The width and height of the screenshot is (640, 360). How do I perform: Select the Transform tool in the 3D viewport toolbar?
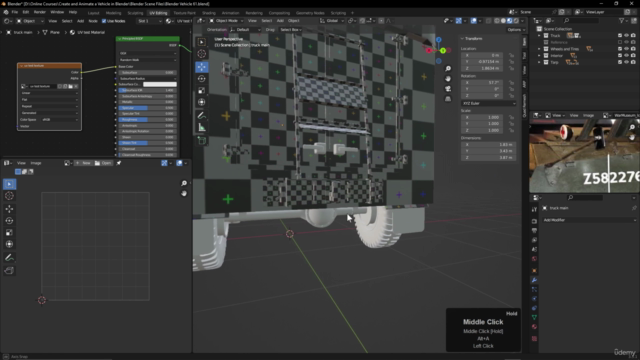point(202,102)
